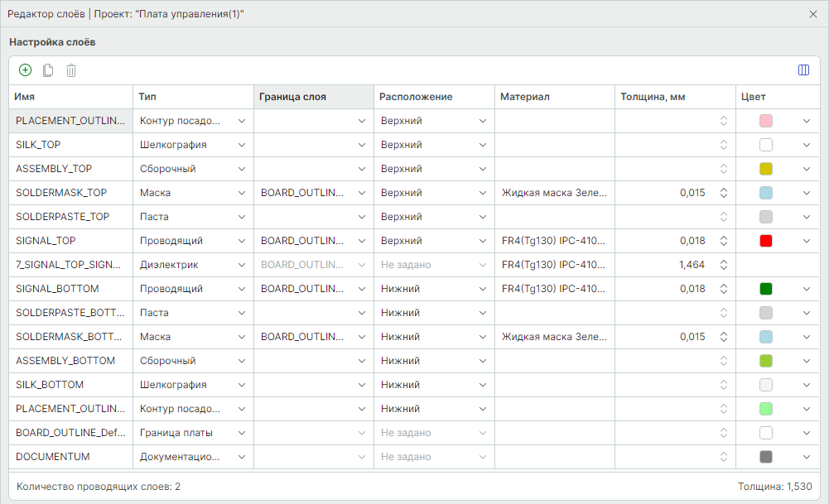Expand the color dropdown arrow for ASSEMBLY_TOP
The width and height of the screenshot is (829, 504).
coord(807,169)
